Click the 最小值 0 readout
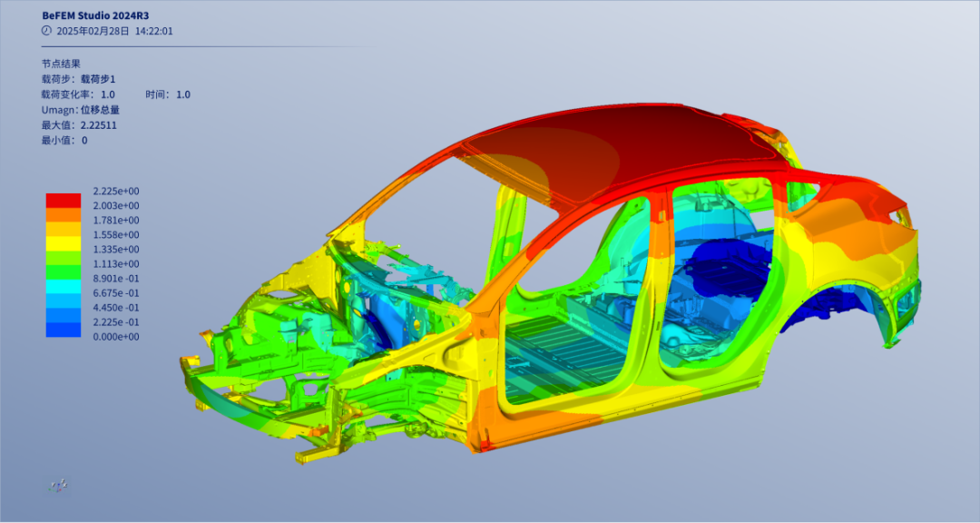Viewport: 980px width, 523px height. 64,141
